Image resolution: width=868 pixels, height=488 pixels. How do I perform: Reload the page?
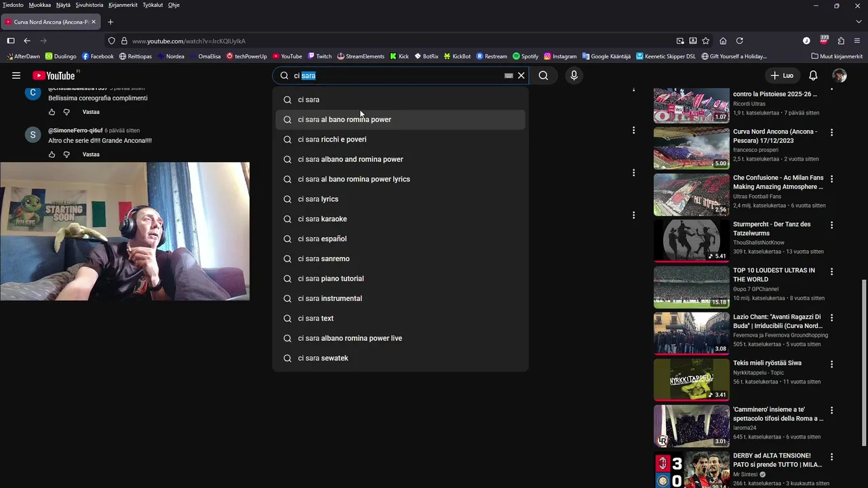coord(740,41)
